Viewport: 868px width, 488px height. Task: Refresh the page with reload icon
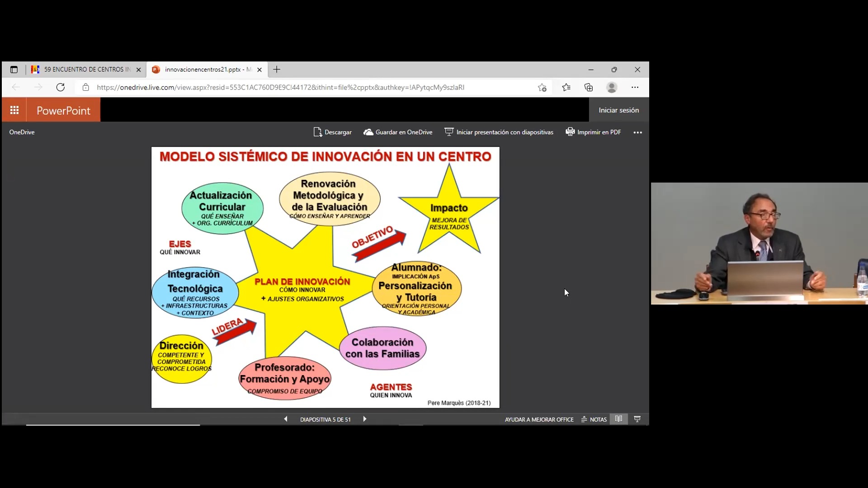tap(61, 87)
